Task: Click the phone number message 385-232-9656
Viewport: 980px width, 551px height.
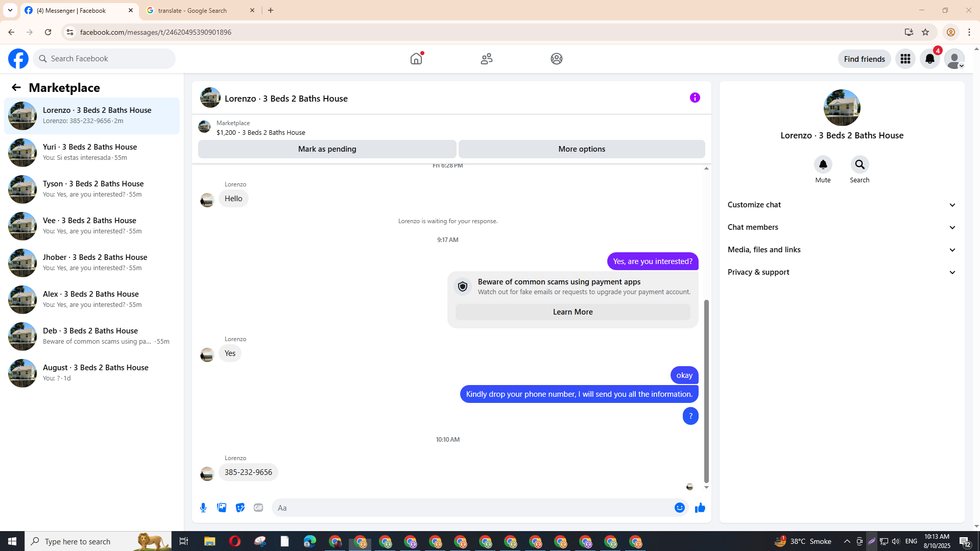Action: 248,472
